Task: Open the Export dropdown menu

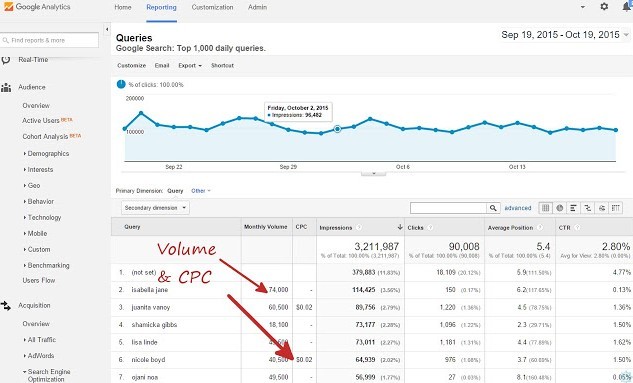Action: (190, 65)
